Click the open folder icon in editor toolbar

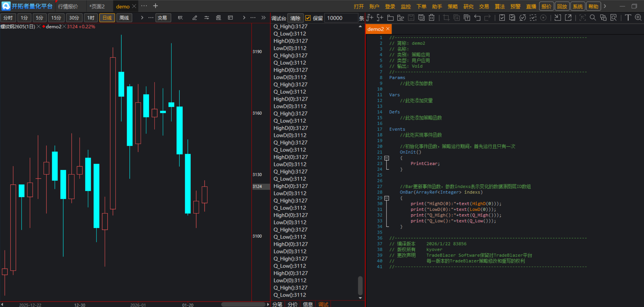[390, 18]
